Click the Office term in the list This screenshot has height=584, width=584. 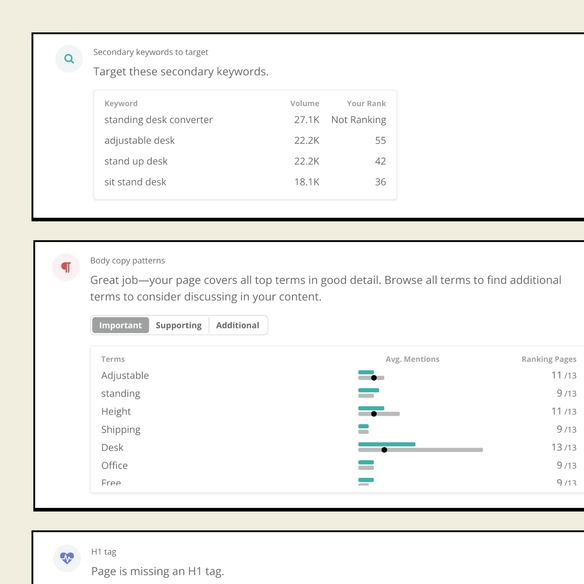(x=114, y=466)
